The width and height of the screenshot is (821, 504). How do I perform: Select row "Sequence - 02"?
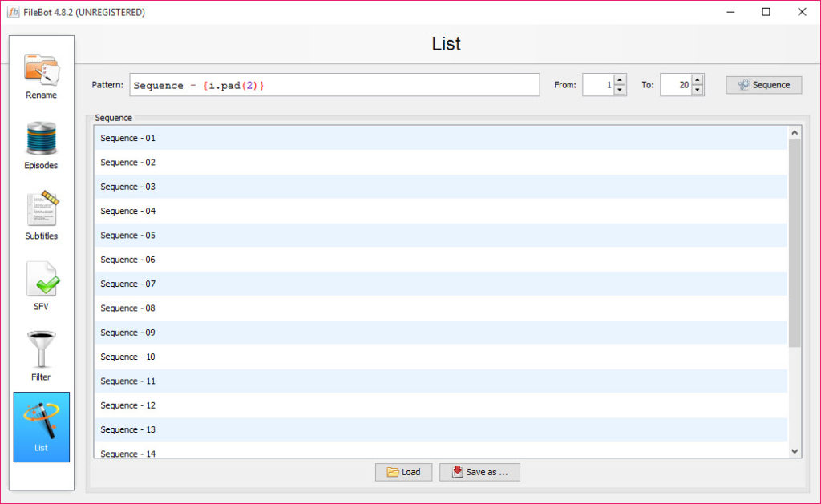tap(441, 162)
